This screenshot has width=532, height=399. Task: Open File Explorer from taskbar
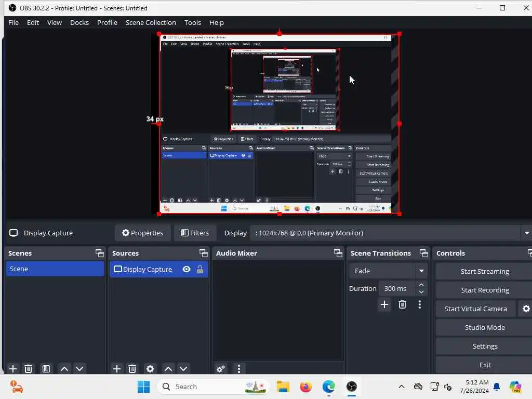coord(283,387)
